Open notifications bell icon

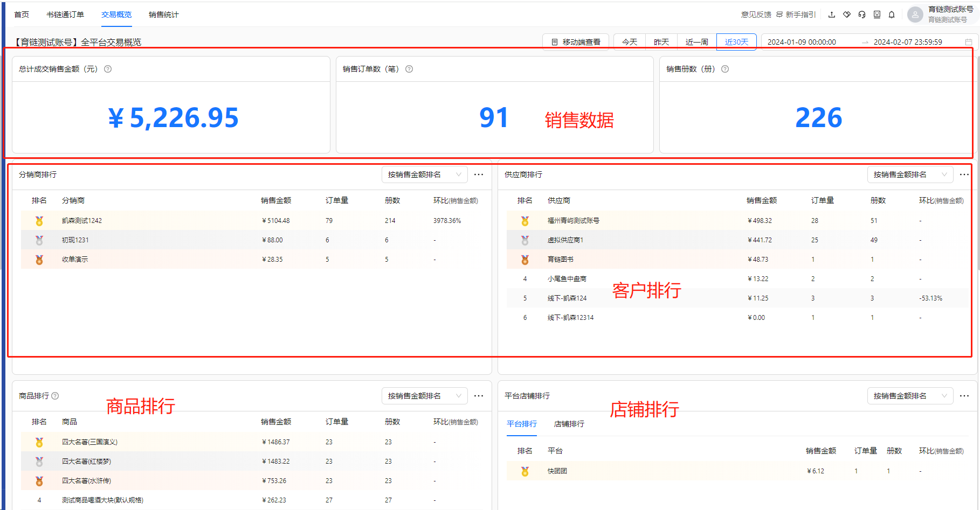pos(892,15)
